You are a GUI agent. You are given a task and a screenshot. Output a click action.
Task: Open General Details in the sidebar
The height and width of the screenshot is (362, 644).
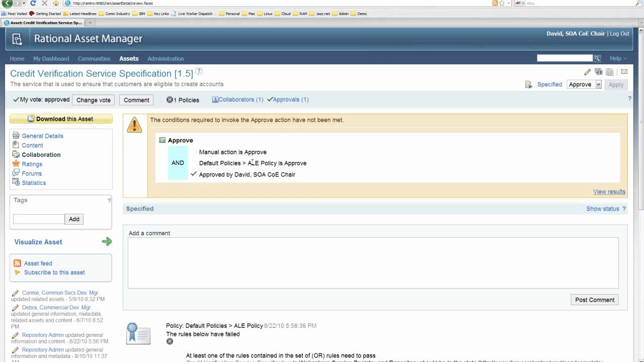pyautogui.click(x=42, y=136)
